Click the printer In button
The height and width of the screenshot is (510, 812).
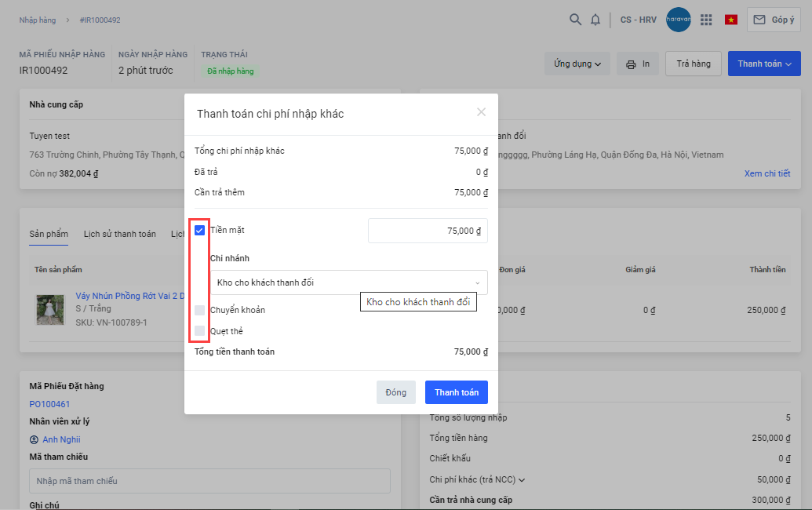tap(638, 64)
